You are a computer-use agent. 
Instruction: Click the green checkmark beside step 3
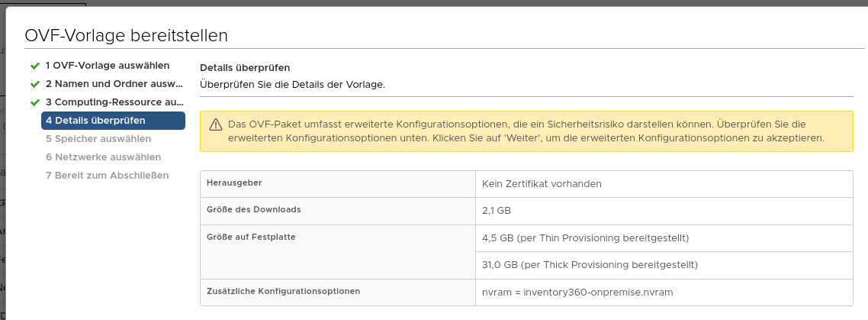(34, 102)
